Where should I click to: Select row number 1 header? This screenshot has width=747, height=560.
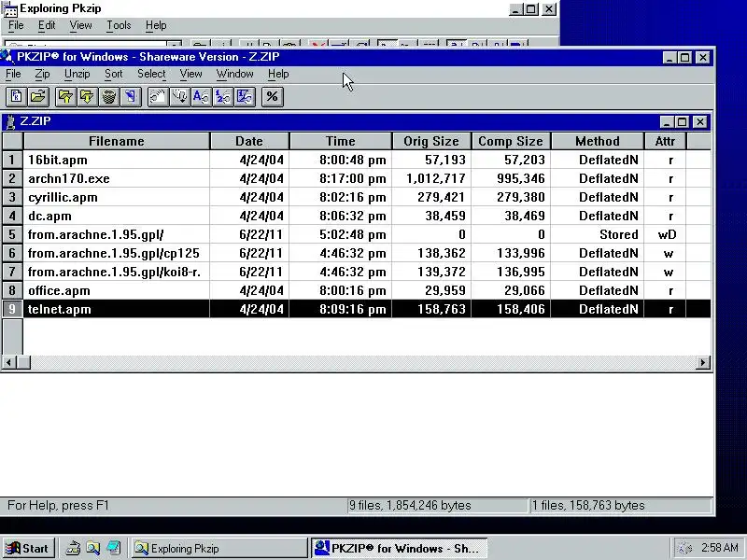coord(12,160)
